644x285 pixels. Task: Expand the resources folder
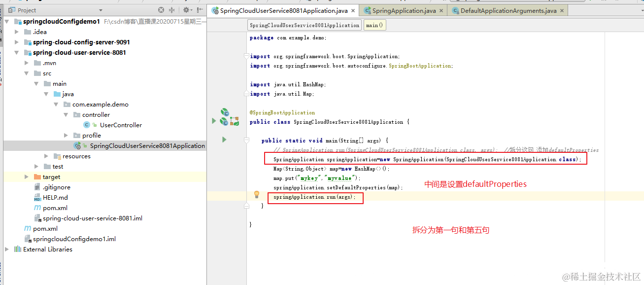coord(46,156)
